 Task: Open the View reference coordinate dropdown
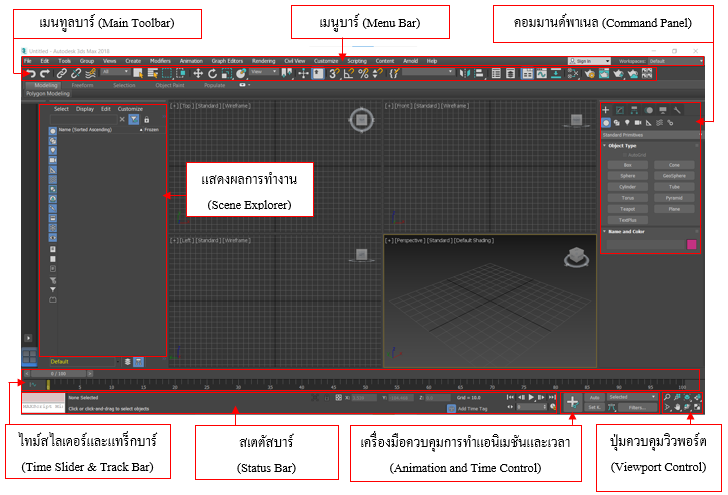(264, 72)
